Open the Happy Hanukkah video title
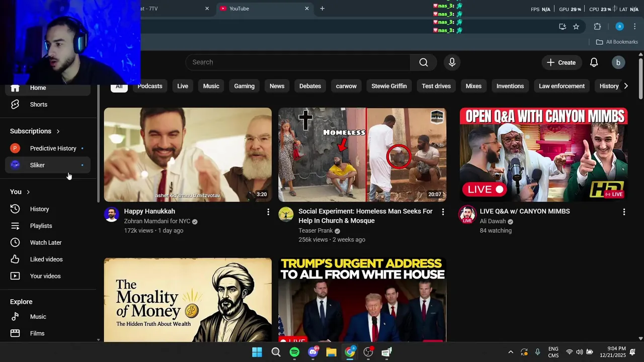This screenshot has height=362, width=644. pyautogui.click(x=149, y=211)
